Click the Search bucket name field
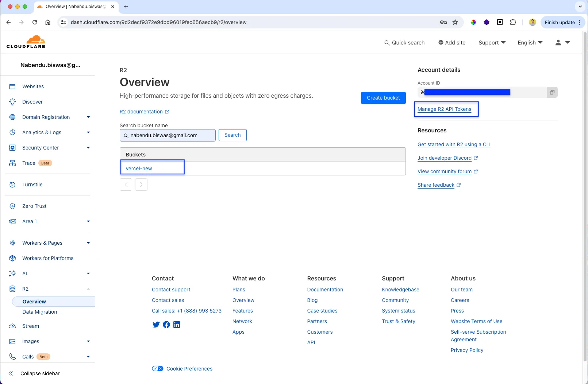 tap(168, 135)
